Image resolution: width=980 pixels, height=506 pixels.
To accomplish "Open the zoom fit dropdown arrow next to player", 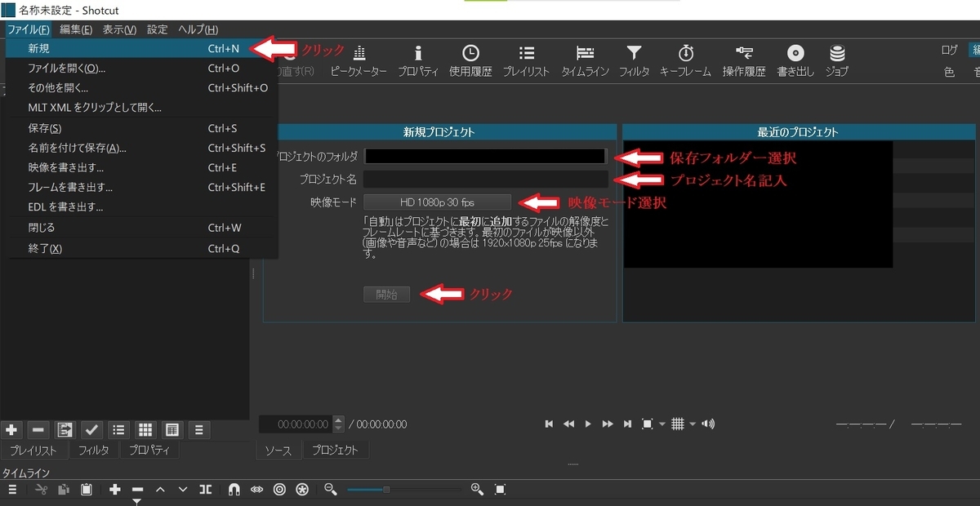I will click(661, 424).
